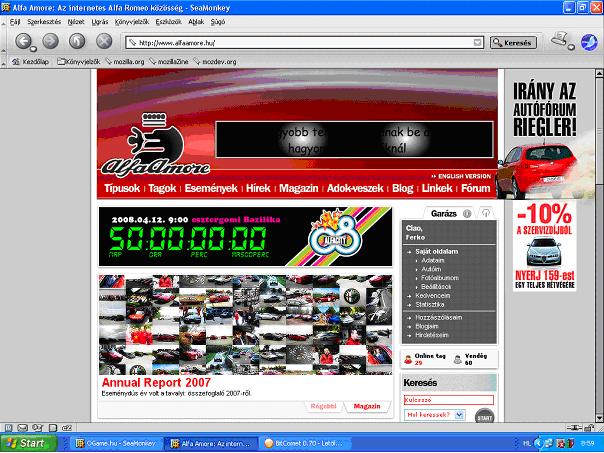Image resolution: width=604 pixels, height=453 pixels.
Task: Stop page loading with the X button
Action: [104, 41]
